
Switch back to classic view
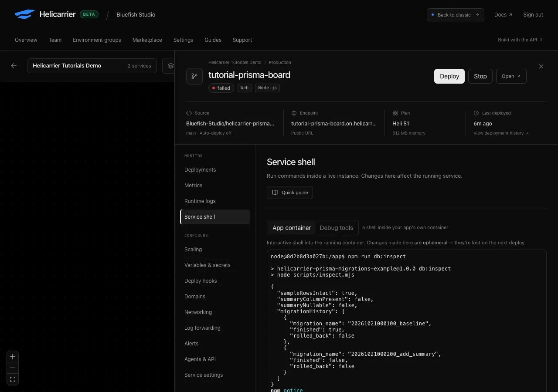click(456, 15)
